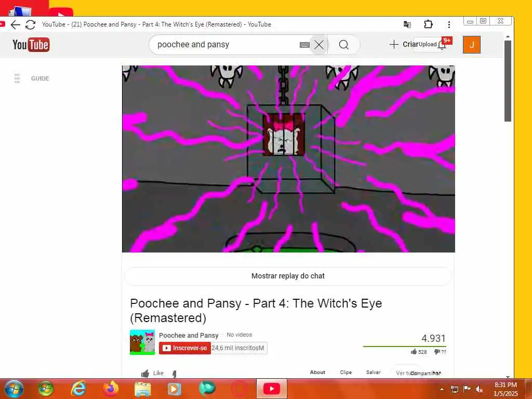Open Windows Media Player on taskbar
The height and width of the screenshot is (399, 532).
(174, 389)
